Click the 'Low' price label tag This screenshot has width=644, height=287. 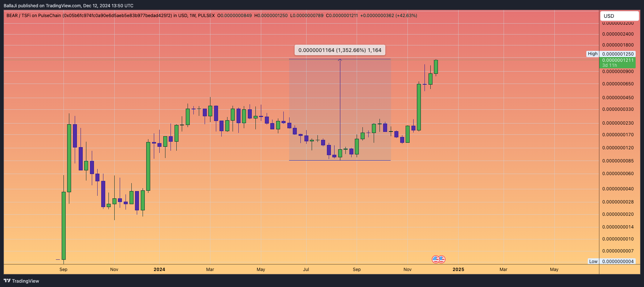(x=593, y=261)
